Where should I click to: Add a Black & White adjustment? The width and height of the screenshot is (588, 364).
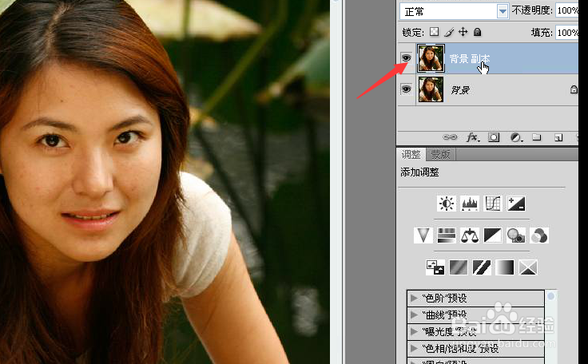point(493,235)
